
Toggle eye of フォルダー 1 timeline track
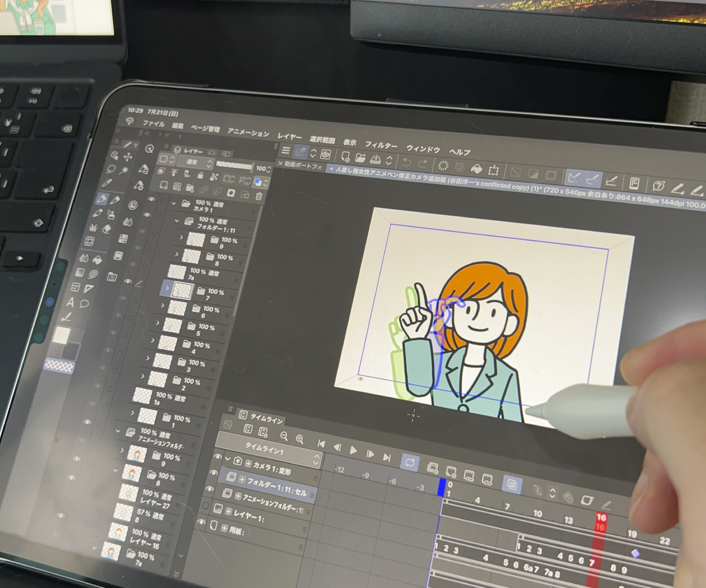point(214,473)
